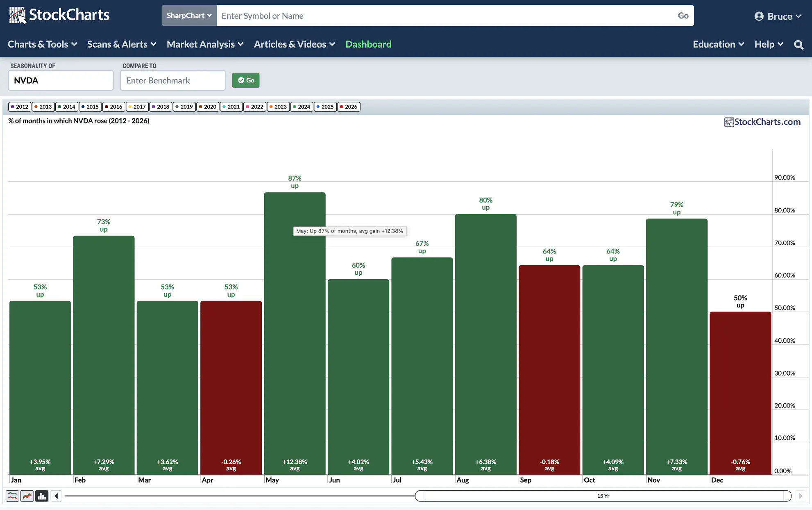Click the red April bar
Viewport: 812px width, 510px height.
click(x=231, y=388)
